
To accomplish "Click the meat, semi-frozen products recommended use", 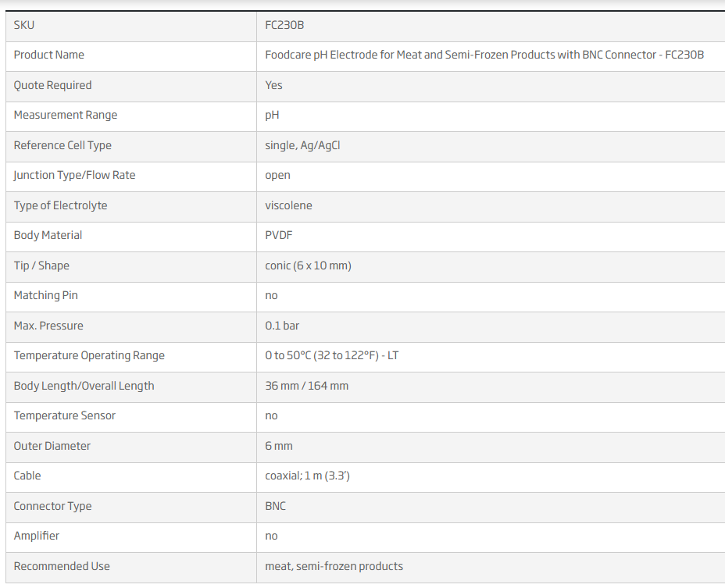I will [334, 566].
